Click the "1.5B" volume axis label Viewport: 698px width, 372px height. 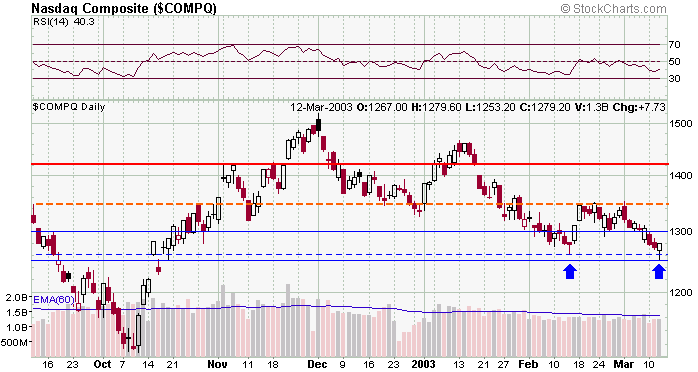(x=17, y=312)
